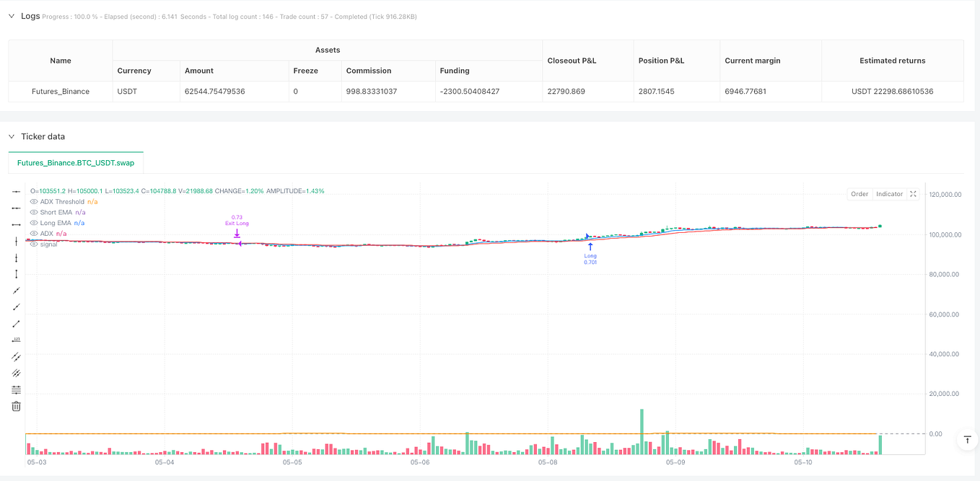Viewport: 980px width, 481px height.
Task: Click the Futures_Binance row in the assets table
Action: [60, 91]
